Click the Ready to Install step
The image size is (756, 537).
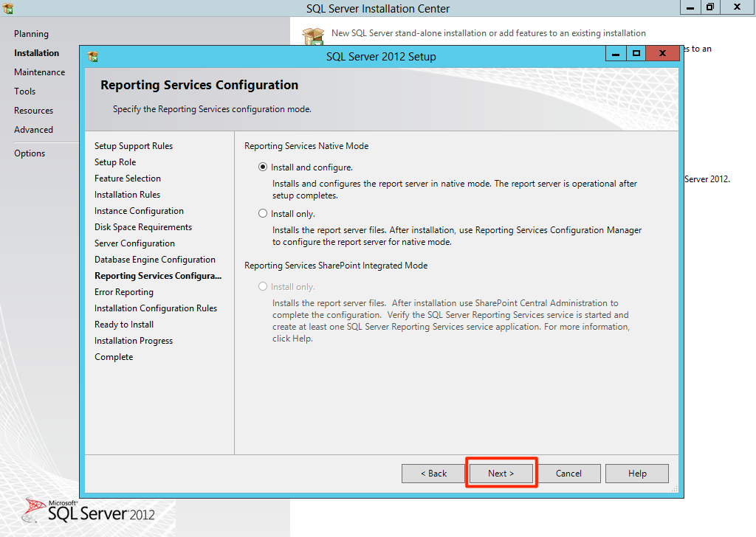pyautogui.click(x=124, y=325)
